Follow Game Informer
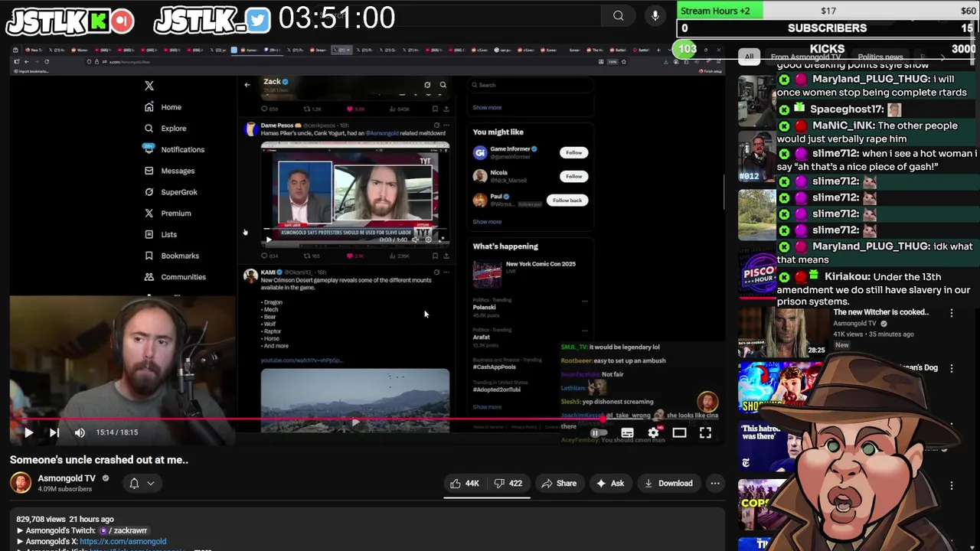Viewport: 980px width, 551px height. pos(573,152)
